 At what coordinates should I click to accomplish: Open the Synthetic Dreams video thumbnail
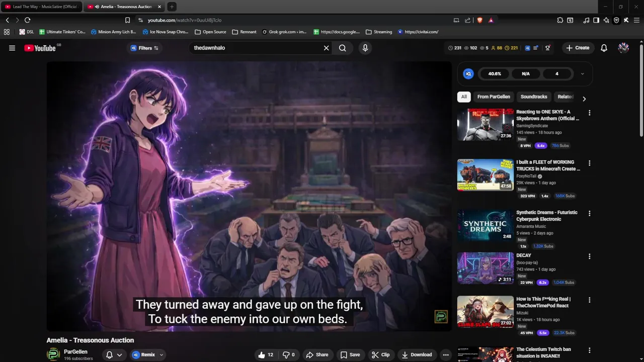pos(486,225)
